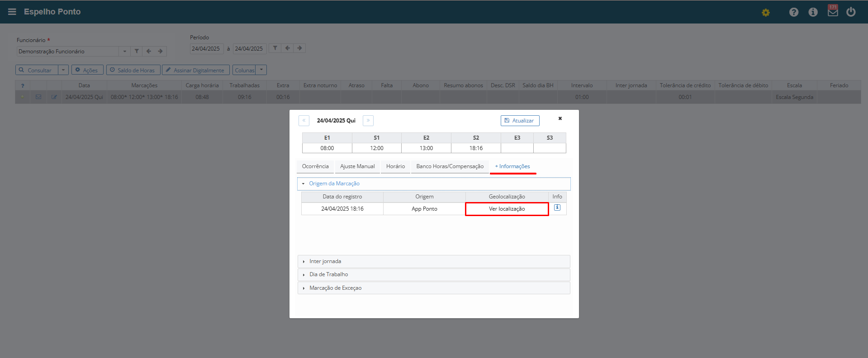
Task: Close the dialog with the X
Action: tap(560, 118)
